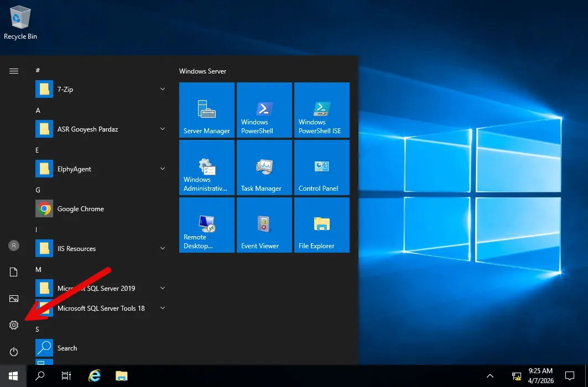
Task: Launch the Event Viewer tile
Action: pos(264,225)
